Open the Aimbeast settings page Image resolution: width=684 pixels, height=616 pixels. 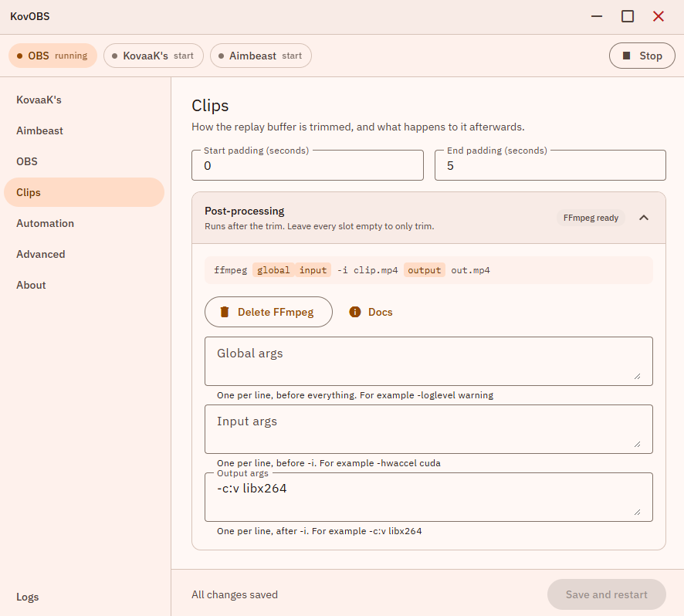click(x=83, y=131)
